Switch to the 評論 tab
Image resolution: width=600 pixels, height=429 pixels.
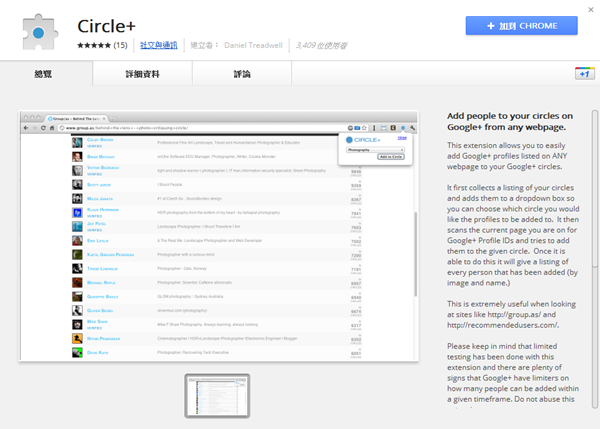pyautogui.click(x=242, y=74)
